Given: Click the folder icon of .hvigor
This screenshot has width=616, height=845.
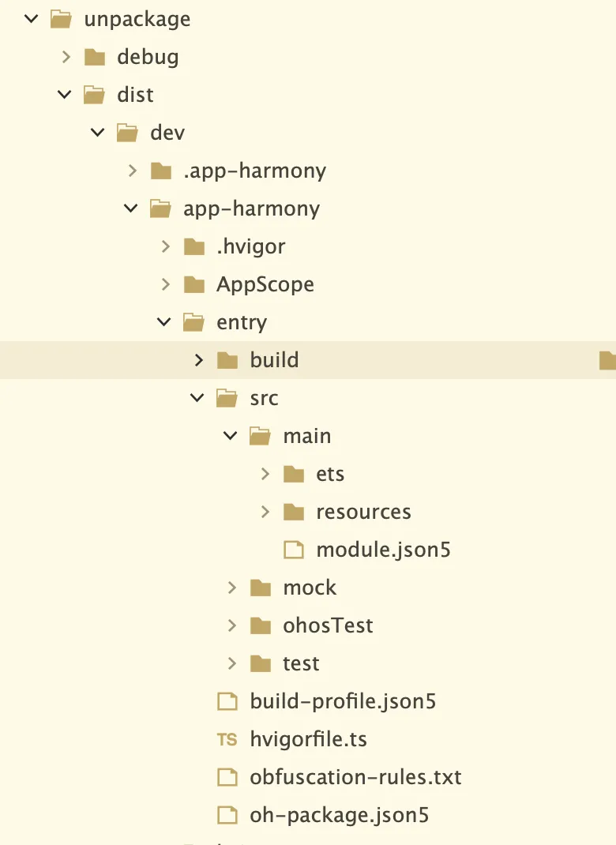Looking at the screenshot, I should pyautogui.click(x=194, y=247).
